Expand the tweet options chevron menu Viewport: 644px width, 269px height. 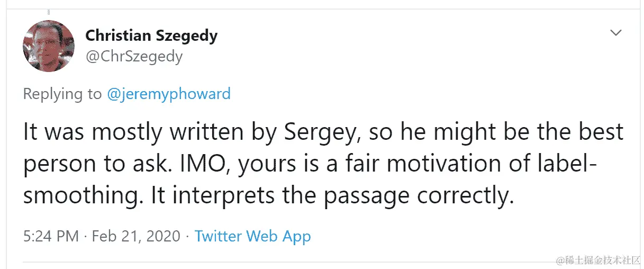pyautogui.click(x=616, y=33)
